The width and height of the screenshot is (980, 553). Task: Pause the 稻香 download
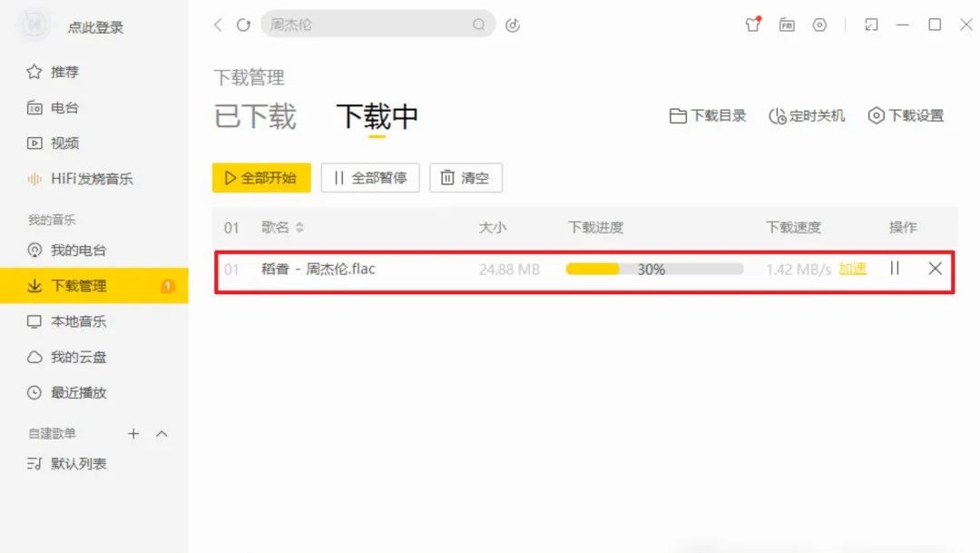click(895, 269)
